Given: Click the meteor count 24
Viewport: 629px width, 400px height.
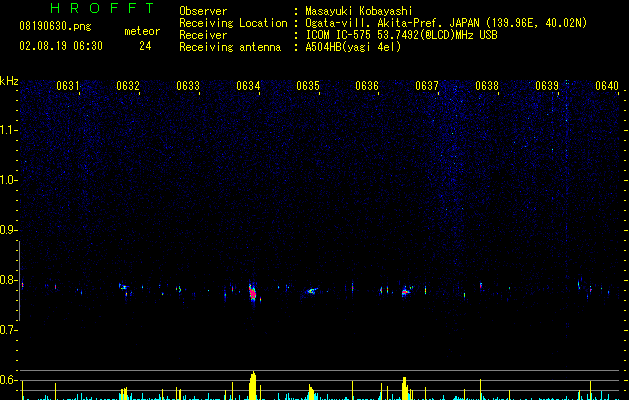Looking at the screenshot, I should 145,46.
